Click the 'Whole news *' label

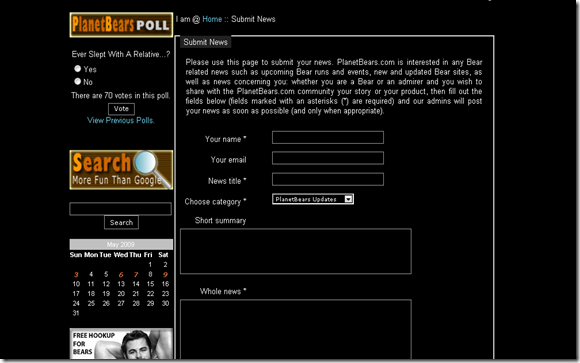click(x=223, y=291)
